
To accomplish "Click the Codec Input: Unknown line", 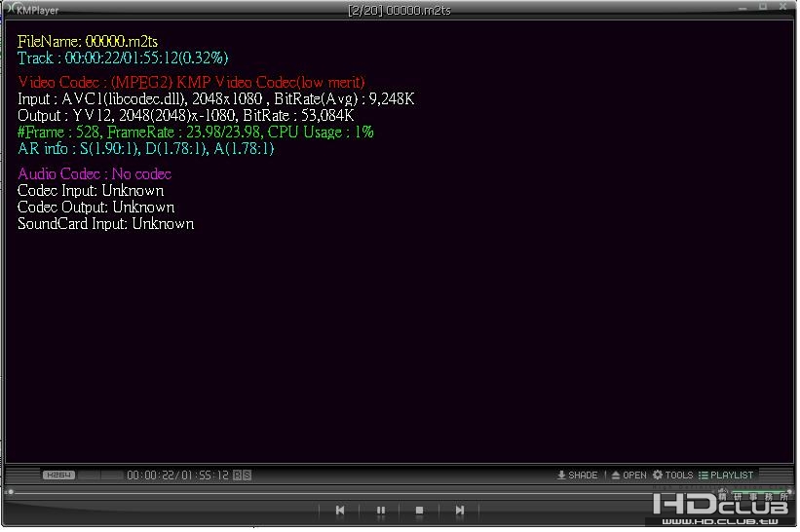I will [91, 191].
